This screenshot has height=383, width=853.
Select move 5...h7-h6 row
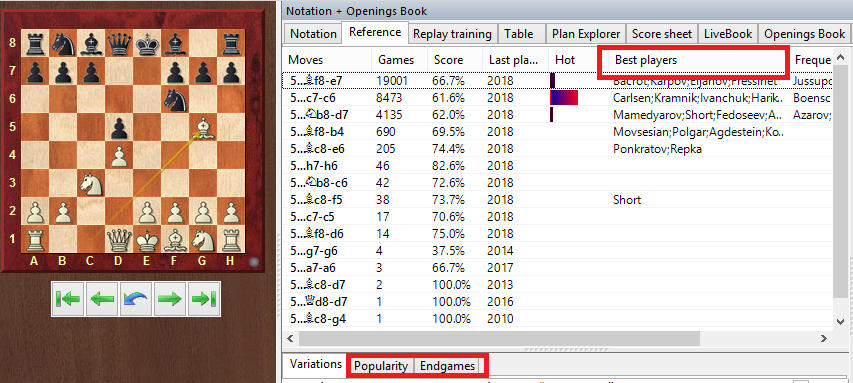(557, 166)
